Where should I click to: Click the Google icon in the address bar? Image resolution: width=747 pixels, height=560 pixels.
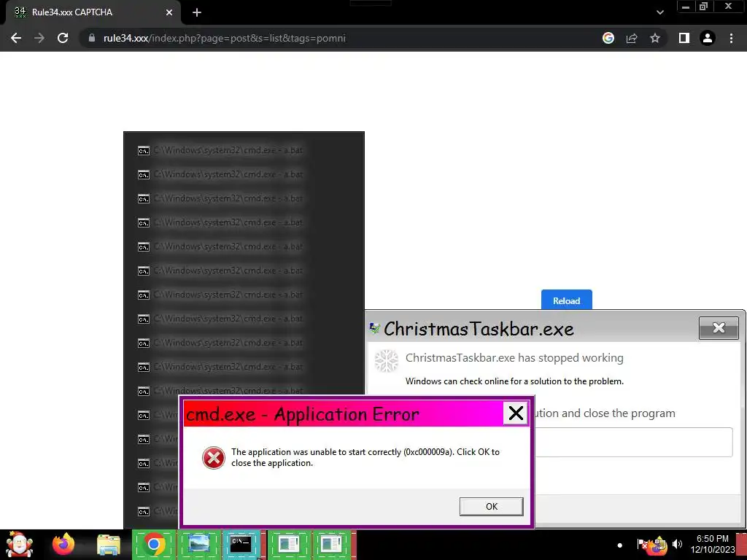pos(608,38)
